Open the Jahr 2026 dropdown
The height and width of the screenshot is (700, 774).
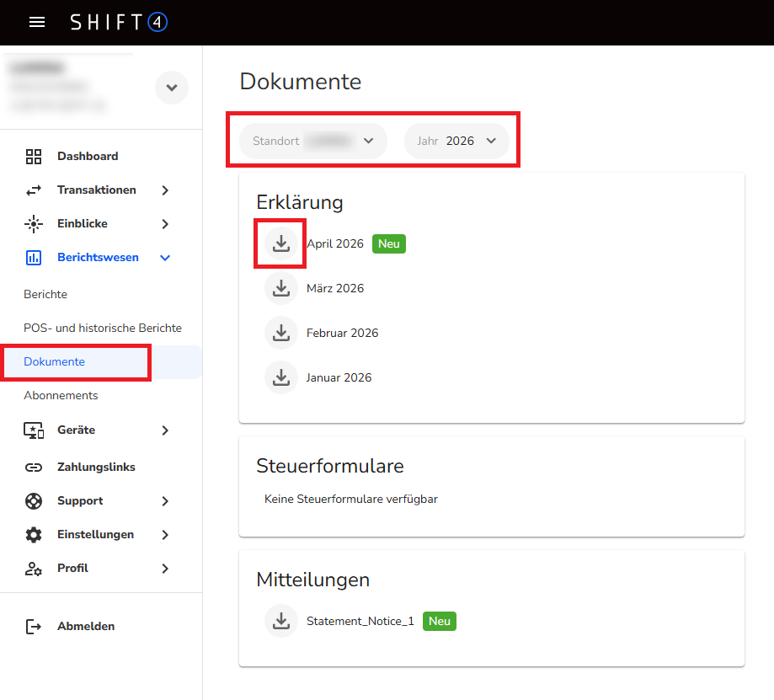(x=456, y=142)
